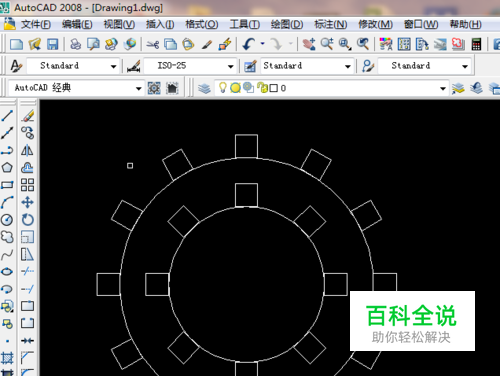
Task: Open the Layer Properties Manager icon
Action: [x=204, y=88]
